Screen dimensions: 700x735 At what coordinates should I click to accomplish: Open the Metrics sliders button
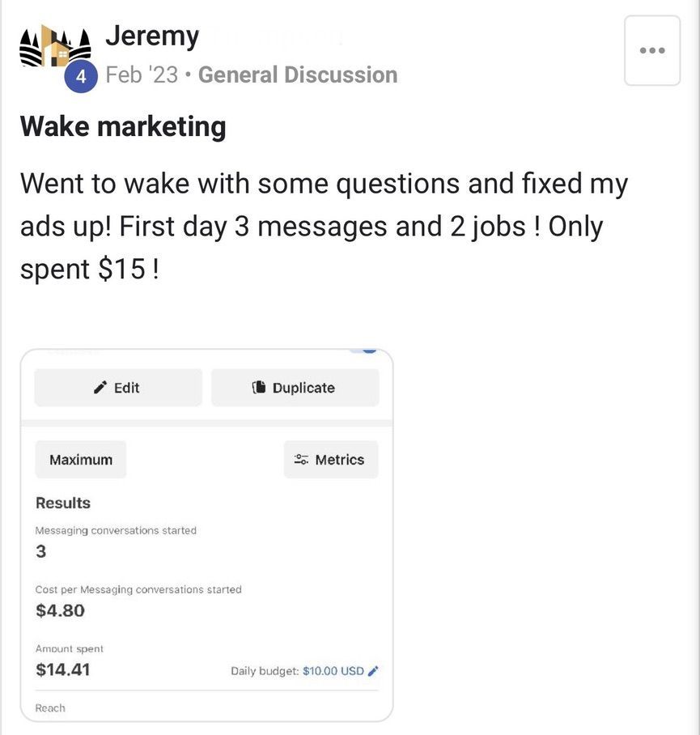coord(330,460)
